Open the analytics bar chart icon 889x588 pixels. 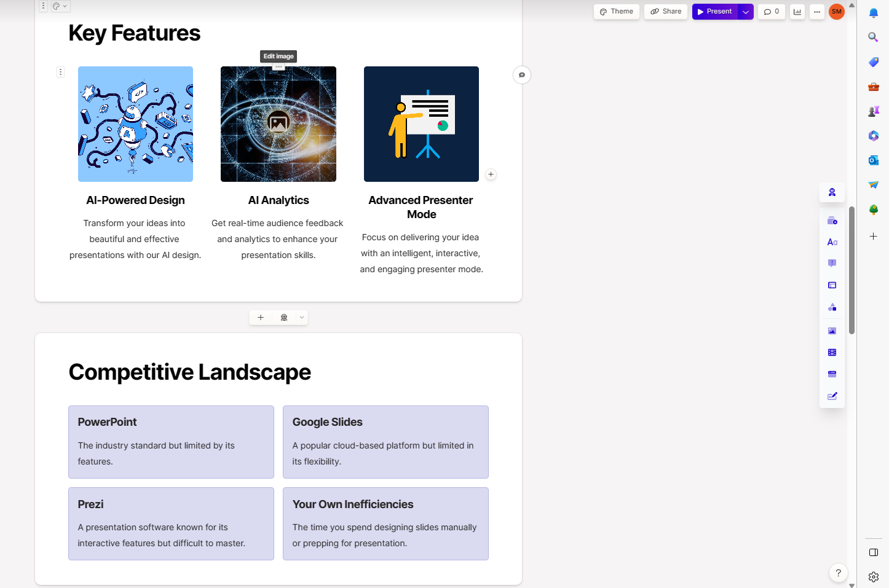[797, 12]
